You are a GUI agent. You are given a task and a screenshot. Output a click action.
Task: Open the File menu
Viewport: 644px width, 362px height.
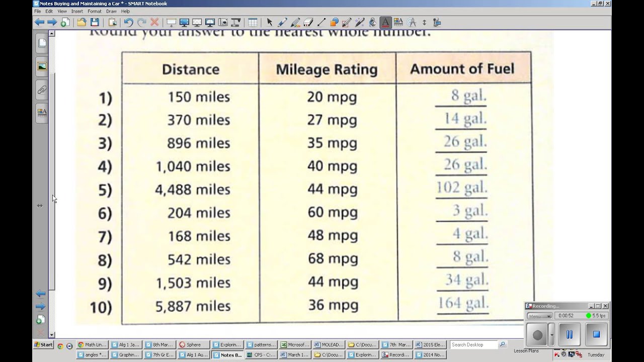(37, 11)
